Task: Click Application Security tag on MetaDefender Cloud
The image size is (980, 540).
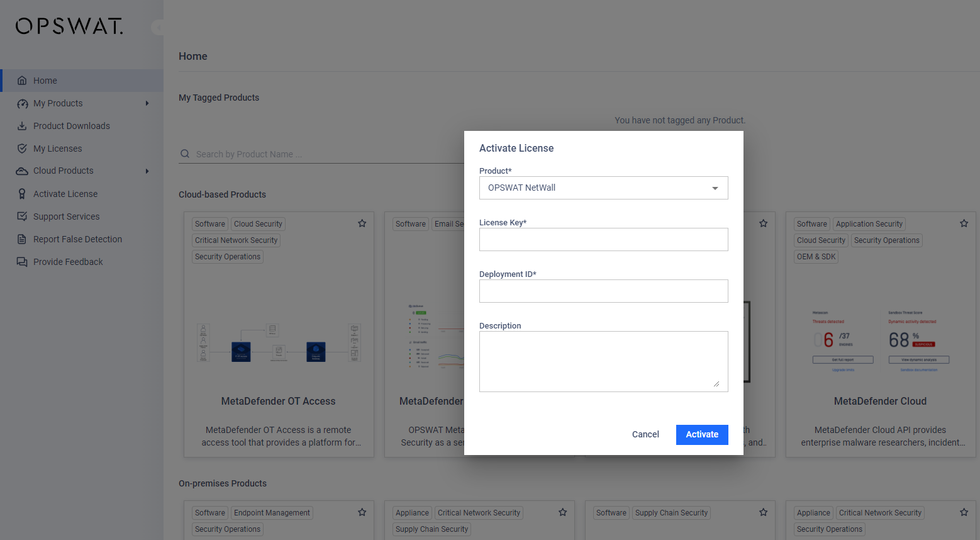Action: tap(869, 224)
